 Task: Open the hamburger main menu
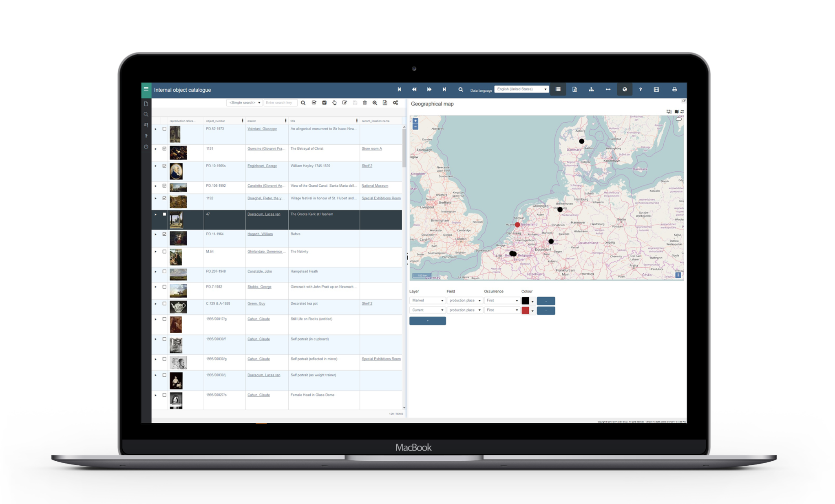click(x=146, y=89)
